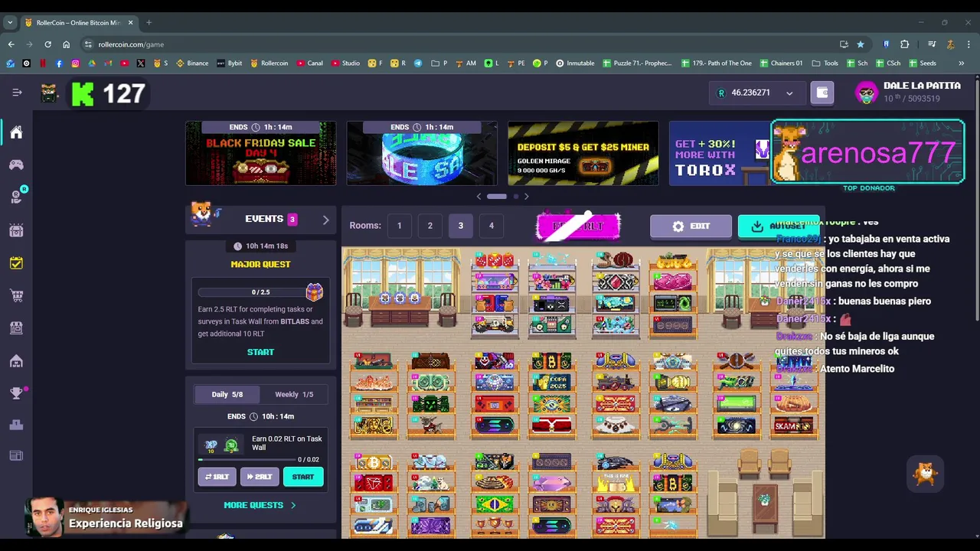This screenshot has width=980, height=551.
Task: Open the Deposit $5 Golden Mirage banner
Action: click(x=583, y=153)
